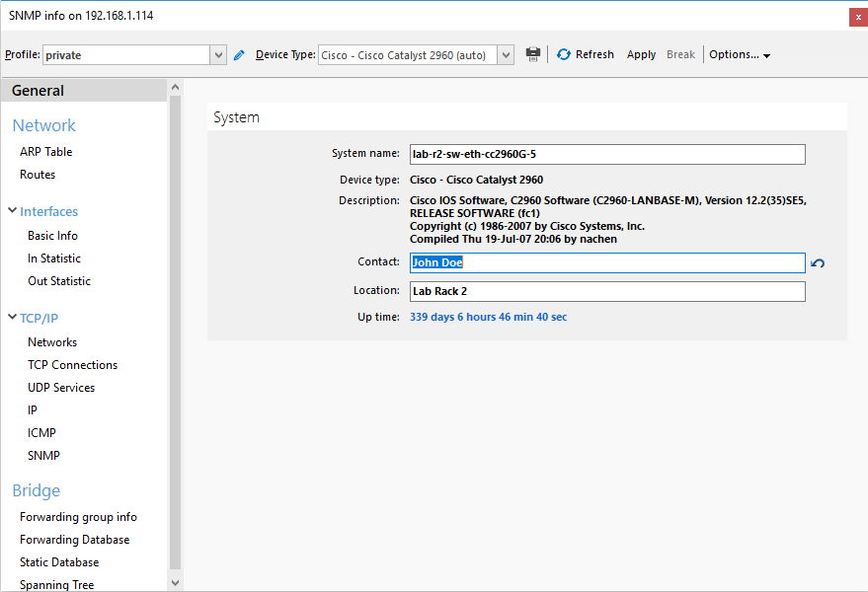
Task: Open the Network section
Action: pyautogui.click(x=43, y=125)
